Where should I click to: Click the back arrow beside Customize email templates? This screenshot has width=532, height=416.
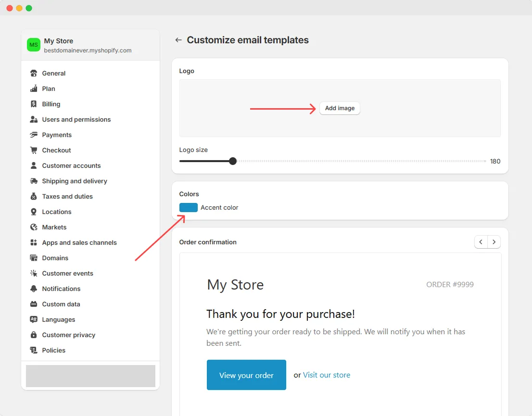tap(178, 40)
